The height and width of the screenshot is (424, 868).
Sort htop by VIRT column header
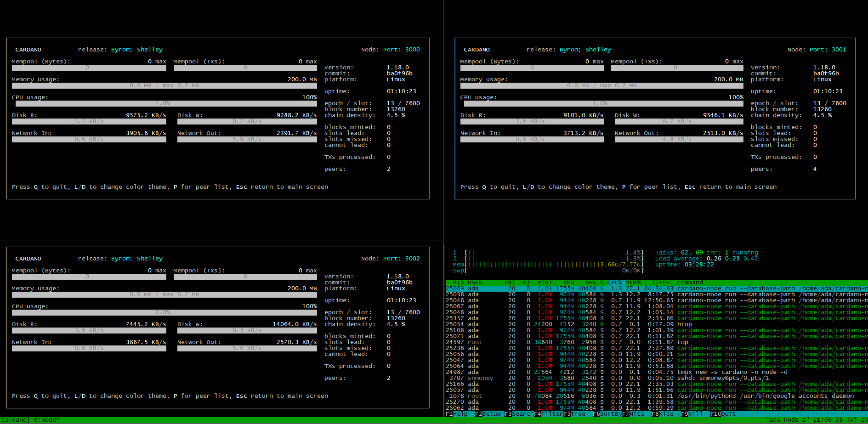(x=545, y=283)
